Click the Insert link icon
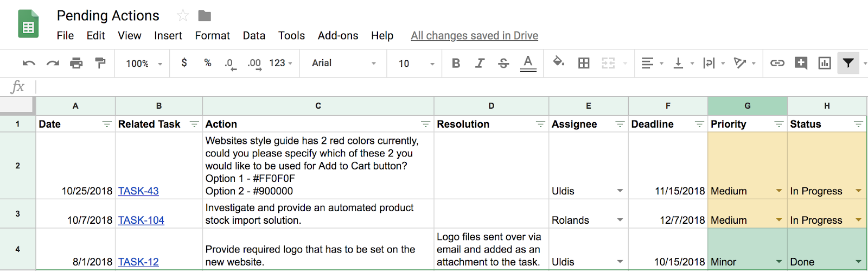 click(777, 64)
